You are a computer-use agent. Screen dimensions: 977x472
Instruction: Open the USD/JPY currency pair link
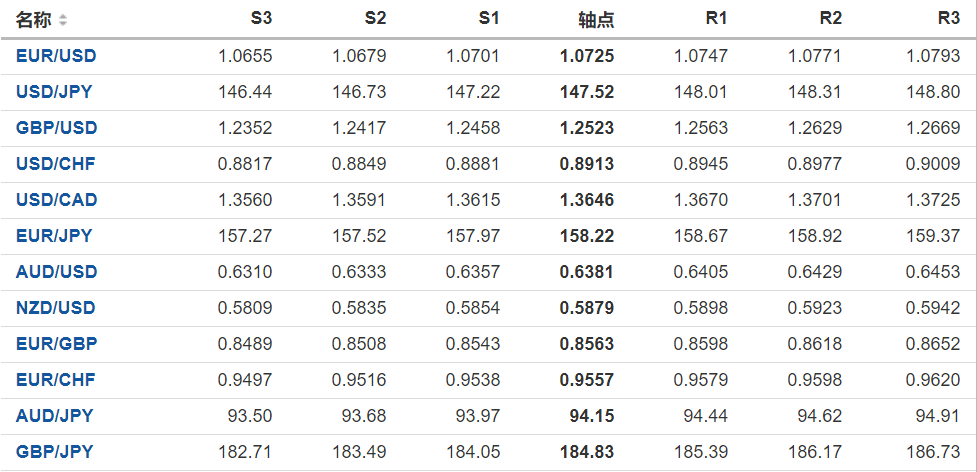(54, 92)
